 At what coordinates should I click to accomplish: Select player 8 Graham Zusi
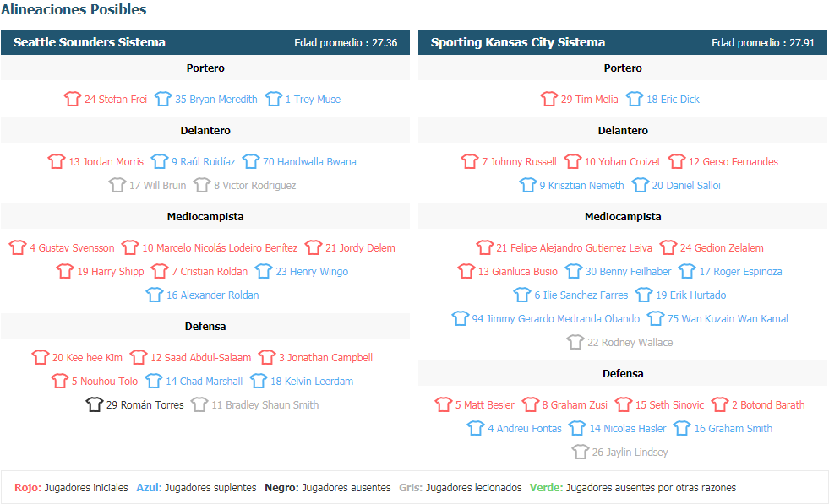pyautogui.click(x=575, y=404)
